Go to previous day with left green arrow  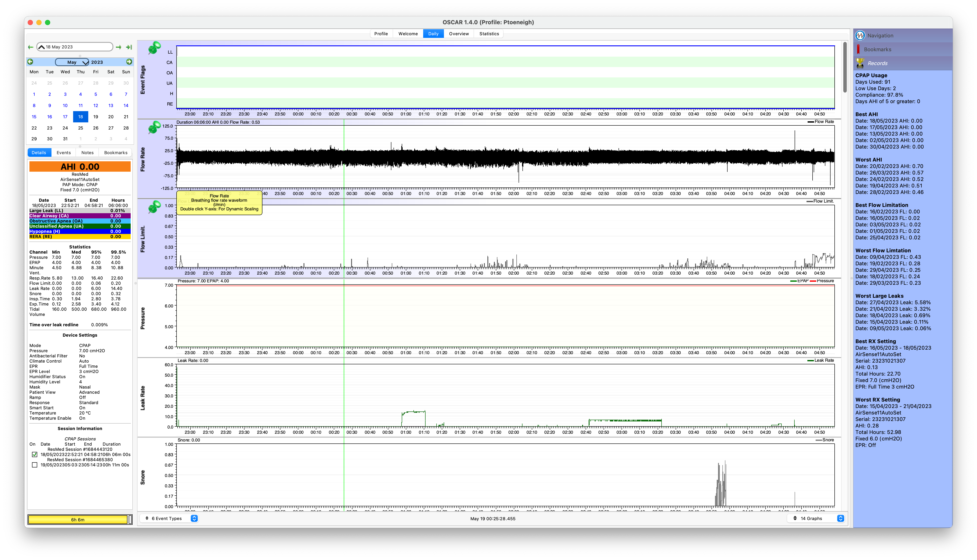point(31,47)
